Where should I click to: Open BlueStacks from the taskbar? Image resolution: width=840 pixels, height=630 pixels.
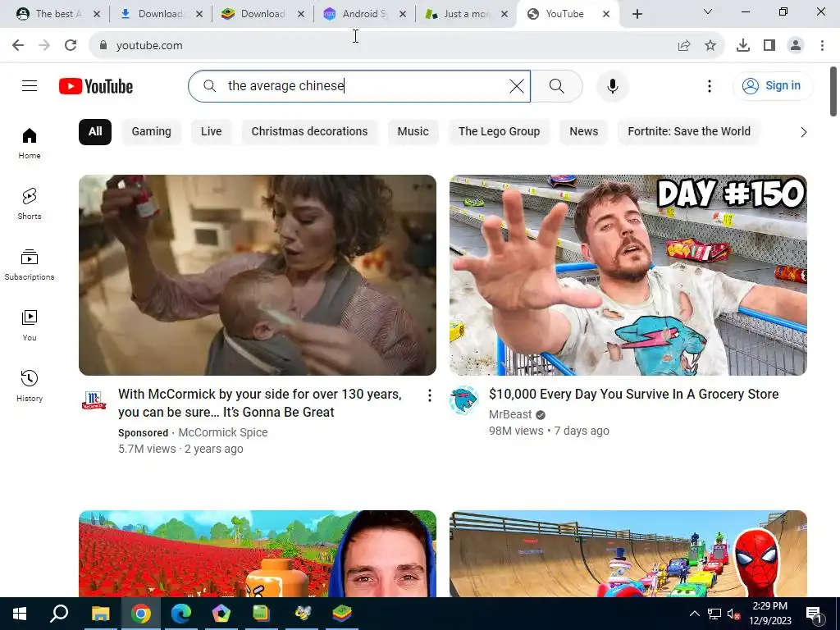342,614
